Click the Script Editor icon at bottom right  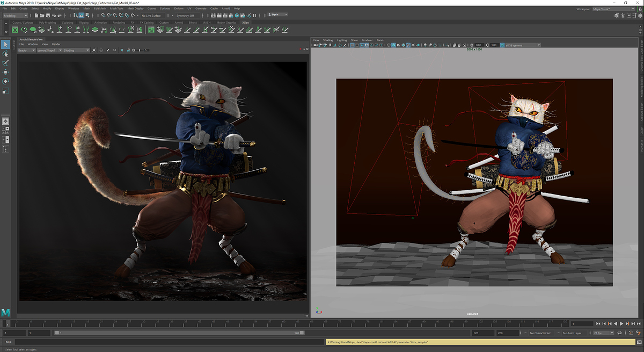click(x=639, y=342)
